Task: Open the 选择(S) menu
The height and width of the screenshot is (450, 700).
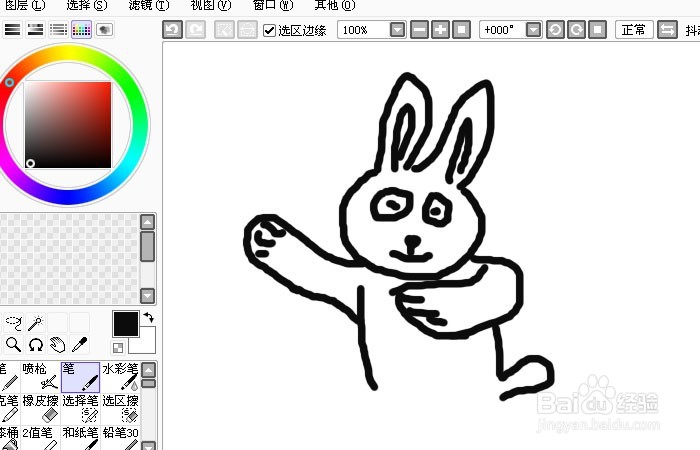Action: pyautogui.click(x=87, y=5)
